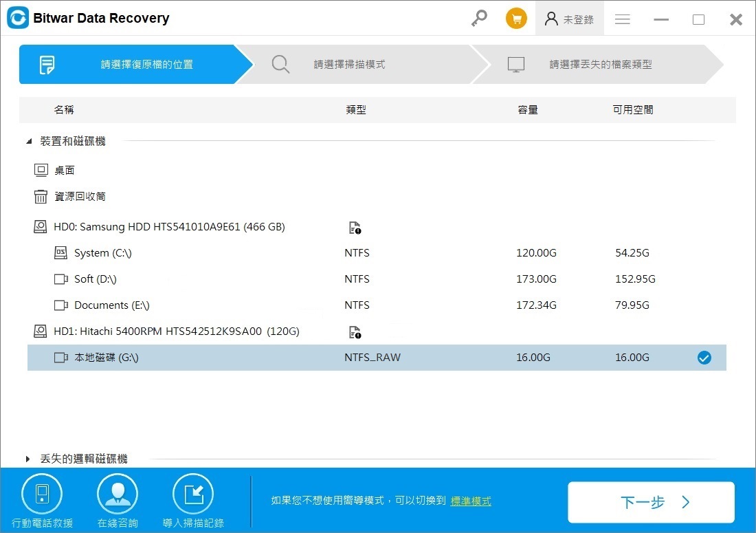
Task: Select the 請選擇掃描模式 step tab
Action: (x=349, y=65)
